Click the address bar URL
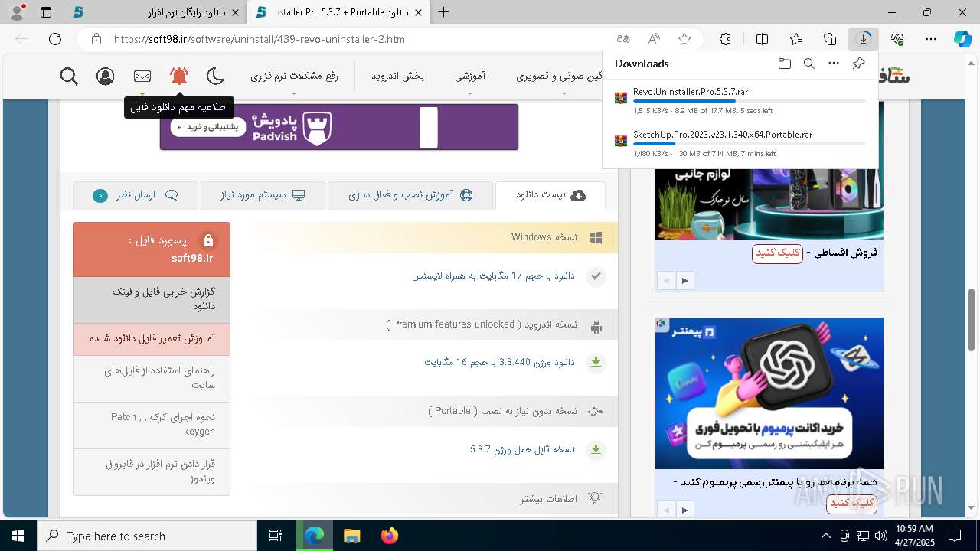The width and height of the screenshot is (980, 551). pos(260,39)
